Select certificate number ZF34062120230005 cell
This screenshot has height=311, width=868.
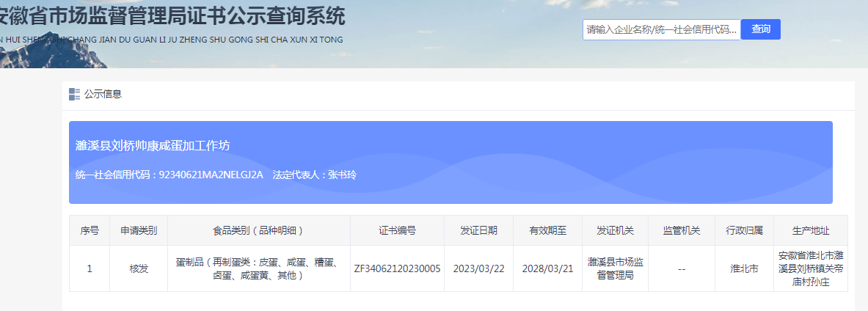[x=397, y=268]
